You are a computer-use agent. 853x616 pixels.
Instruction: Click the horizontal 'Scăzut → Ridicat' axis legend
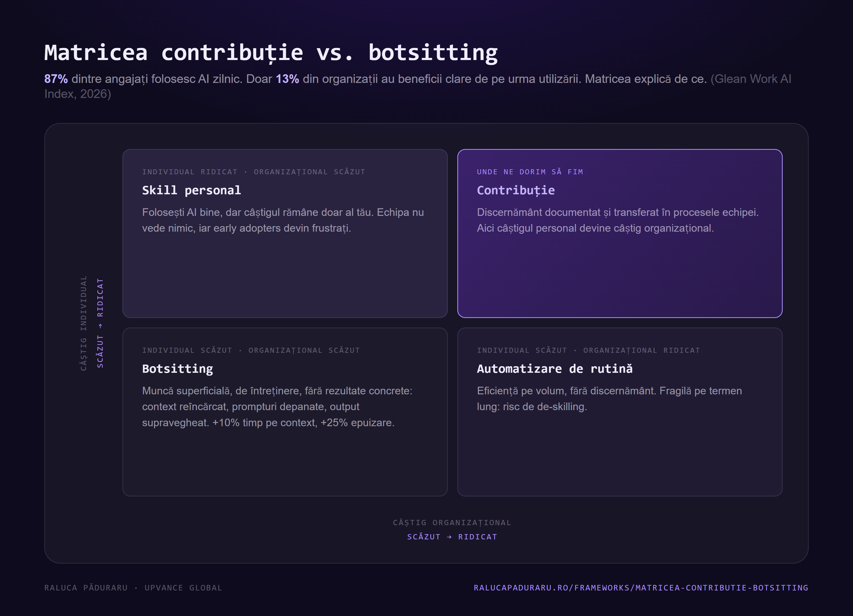pyautogui.click(x=452, y=537)
